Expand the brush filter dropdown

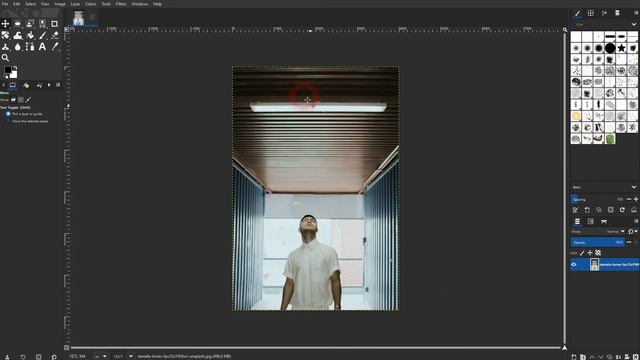coord(633,24)
